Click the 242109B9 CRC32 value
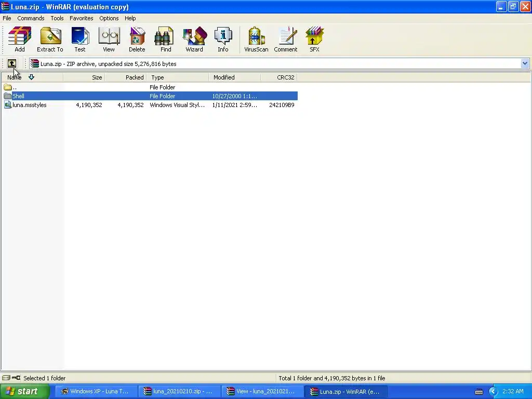The image size is (532, 399). point(282,105)
